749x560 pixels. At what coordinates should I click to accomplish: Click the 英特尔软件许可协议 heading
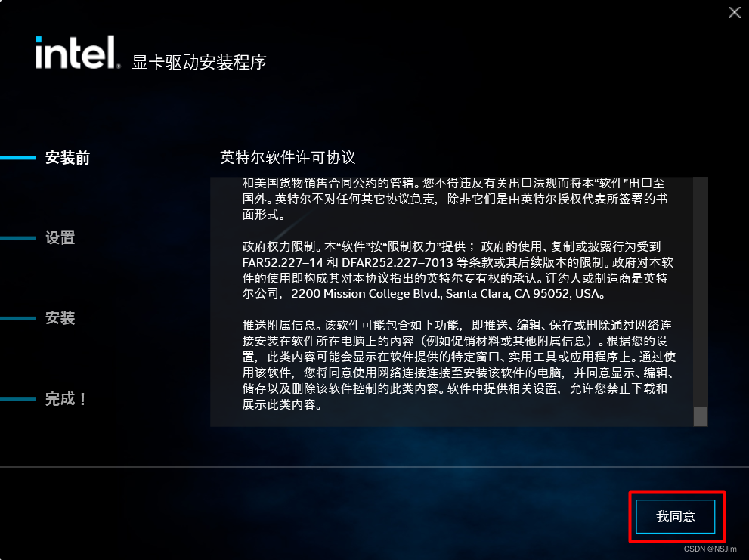pos(287,157)
